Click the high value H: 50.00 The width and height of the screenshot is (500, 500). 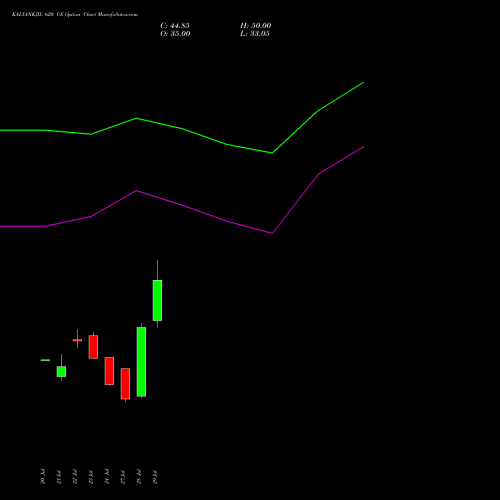(x=256, y=26)
